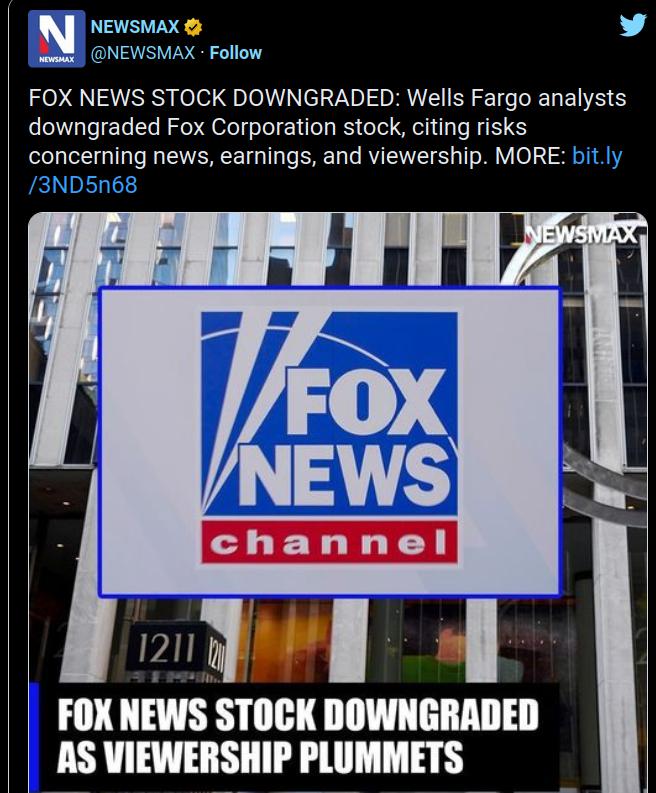Click the '/3ND5n68' link continuation

(x=83, y=185)
